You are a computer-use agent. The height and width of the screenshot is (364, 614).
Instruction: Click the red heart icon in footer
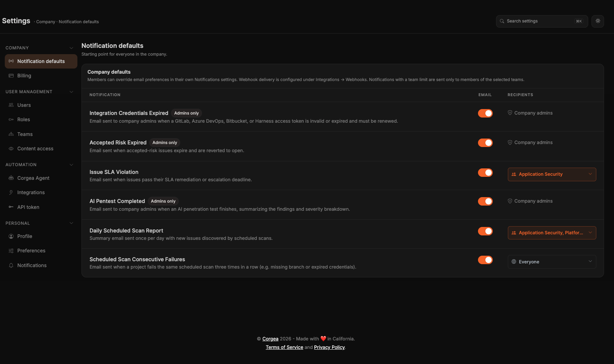click(323, 339)
